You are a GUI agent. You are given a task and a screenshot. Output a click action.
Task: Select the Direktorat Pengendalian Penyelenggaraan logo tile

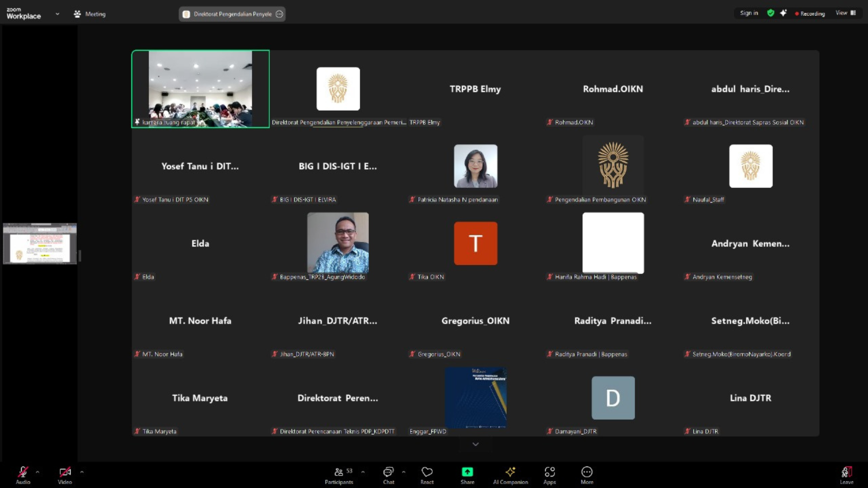(338, 89)
